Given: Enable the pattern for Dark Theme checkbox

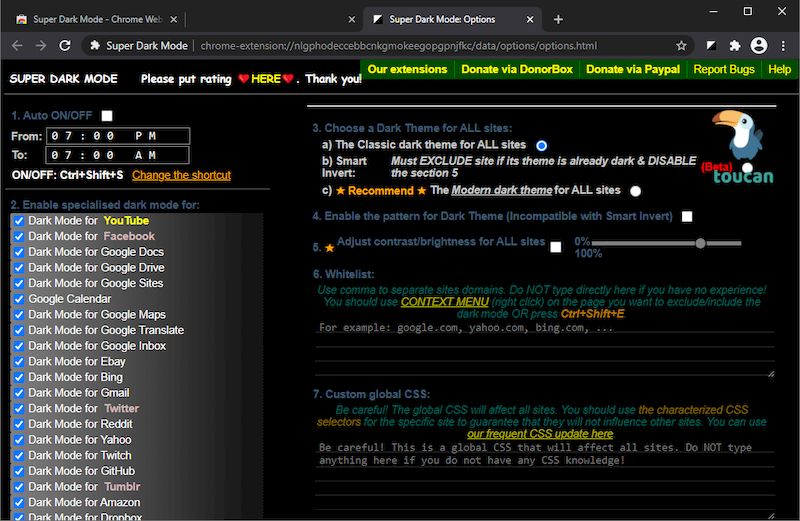Looking at the screenshot, I should [687, 217].
